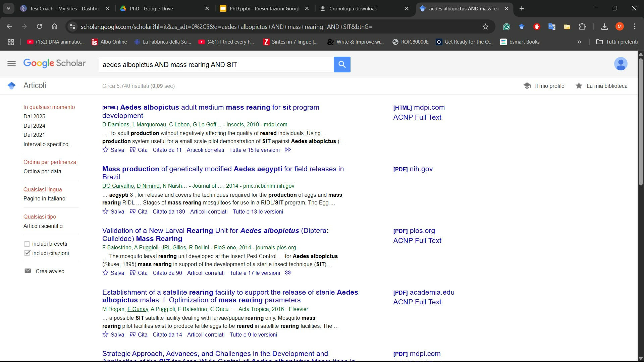Open Citato da 189 link
644x362 pixels.
[169, 212]
